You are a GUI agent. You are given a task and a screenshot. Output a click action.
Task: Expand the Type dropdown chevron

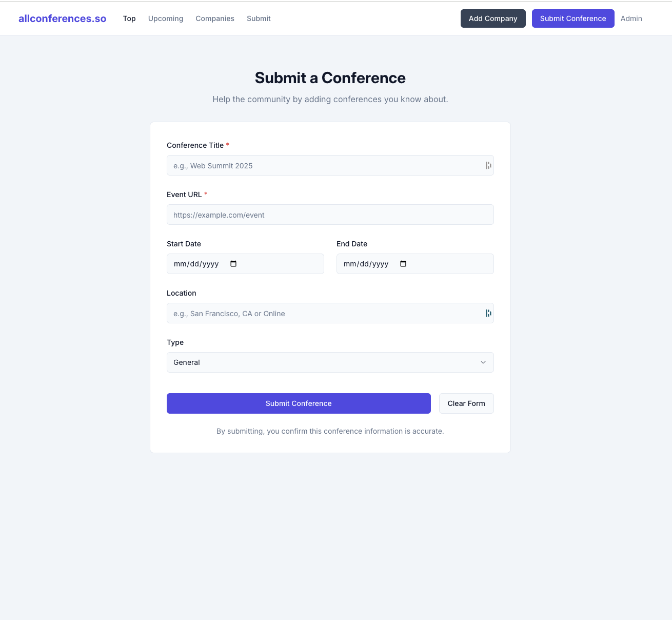pos(483,362)
